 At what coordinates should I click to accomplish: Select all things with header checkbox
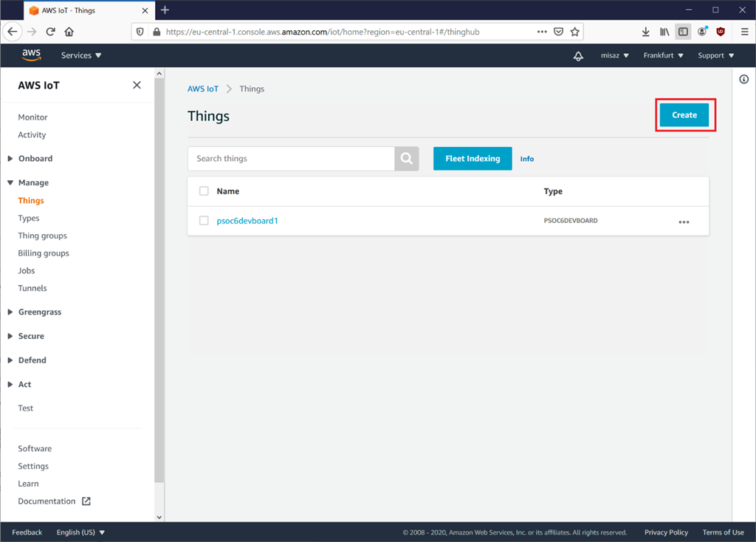(x=204, y=191)
